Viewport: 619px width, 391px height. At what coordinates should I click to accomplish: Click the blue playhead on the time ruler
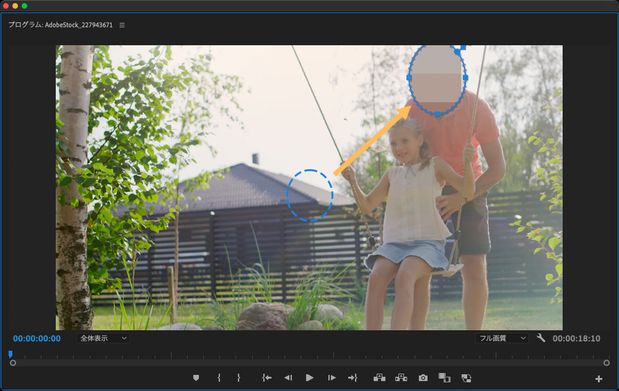click(11, 354)
